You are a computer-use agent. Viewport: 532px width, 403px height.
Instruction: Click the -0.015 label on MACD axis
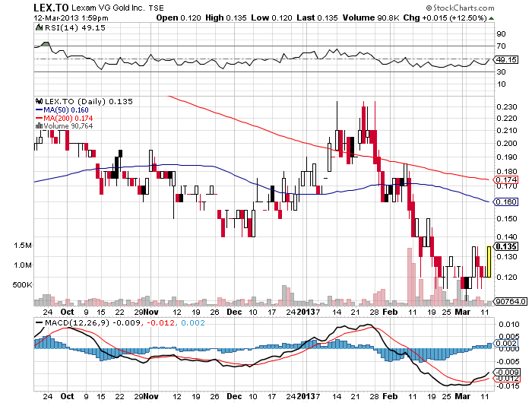pyautogui.click(x=507, y=386)
